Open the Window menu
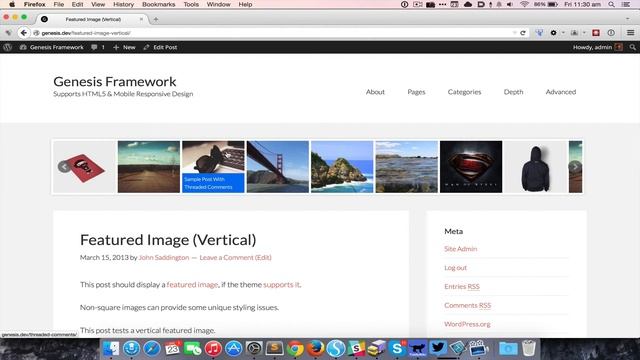 pyautogui.click(x=218, y=4)
